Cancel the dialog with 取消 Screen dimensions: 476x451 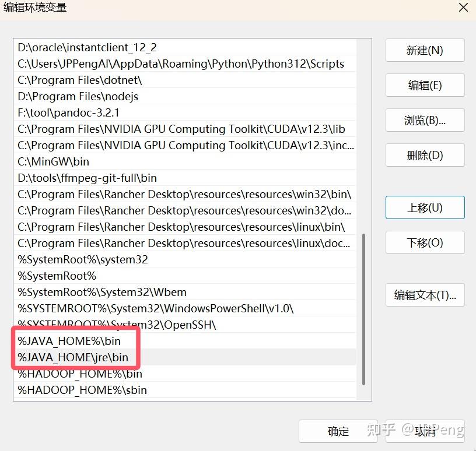424,431
